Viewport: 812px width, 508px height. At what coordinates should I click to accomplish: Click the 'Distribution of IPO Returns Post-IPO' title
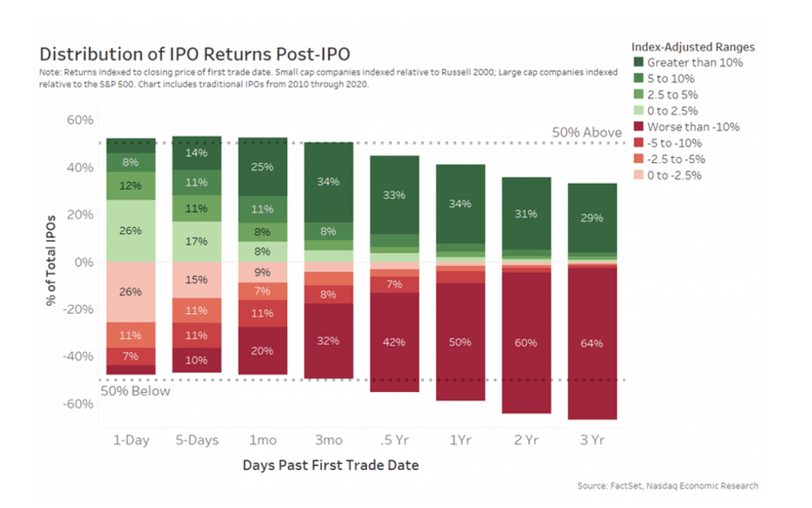(194, 55)
